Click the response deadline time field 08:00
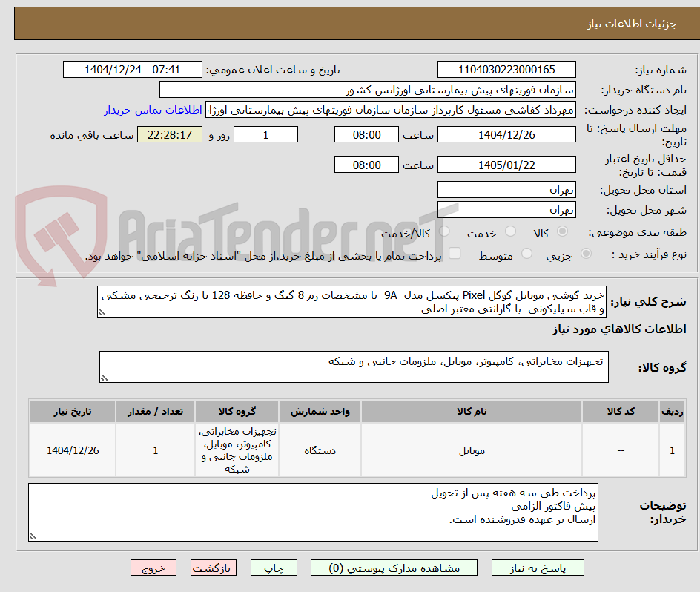 click(366, 134)
